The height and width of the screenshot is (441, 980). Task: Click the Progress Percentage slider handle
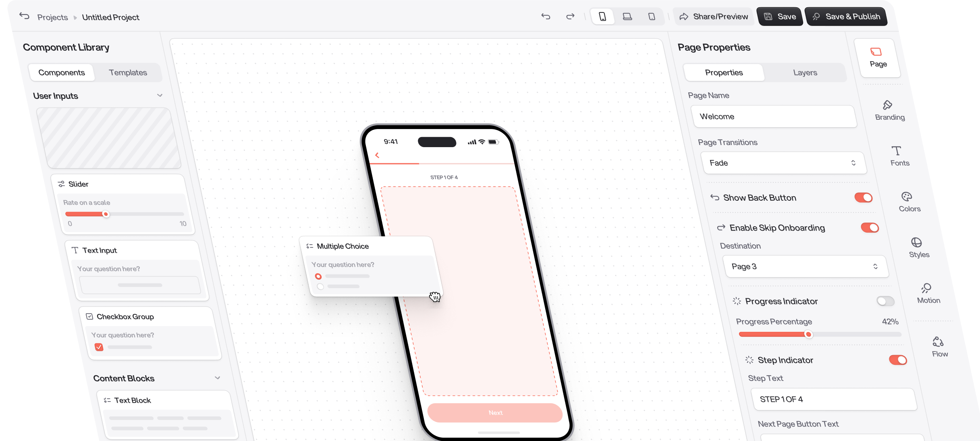808,334
